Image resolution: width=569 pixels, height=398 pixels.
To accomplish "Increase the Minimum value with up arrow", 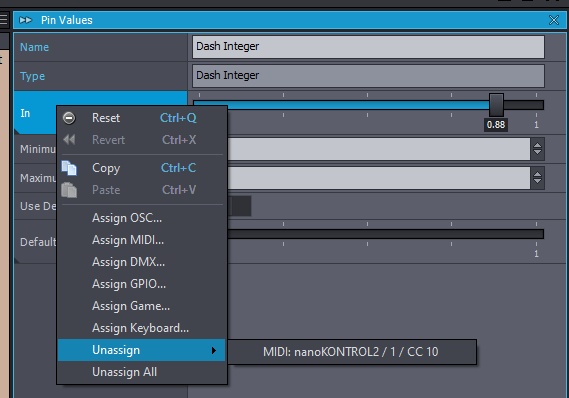I will click(x=537, y=145).
